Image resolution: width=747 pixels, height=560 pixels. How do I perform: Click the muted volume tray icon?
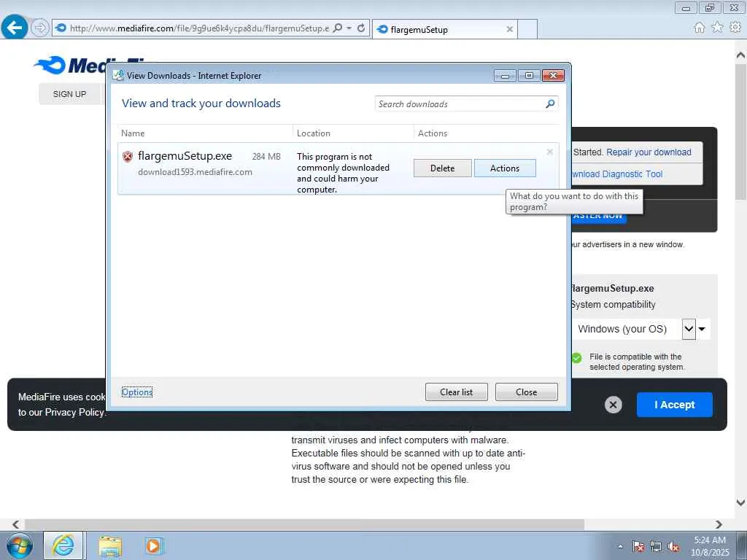(673, 547)
